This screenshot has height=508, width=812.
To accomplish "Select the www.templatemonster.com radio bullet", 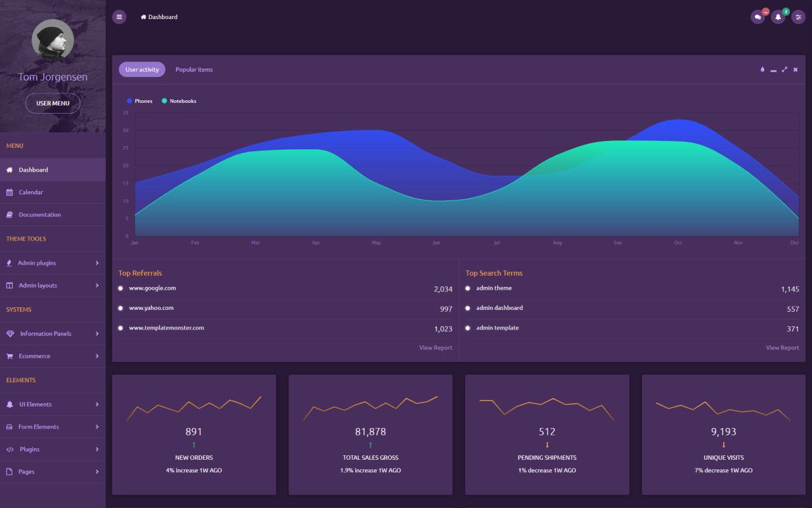I will 121,328.
